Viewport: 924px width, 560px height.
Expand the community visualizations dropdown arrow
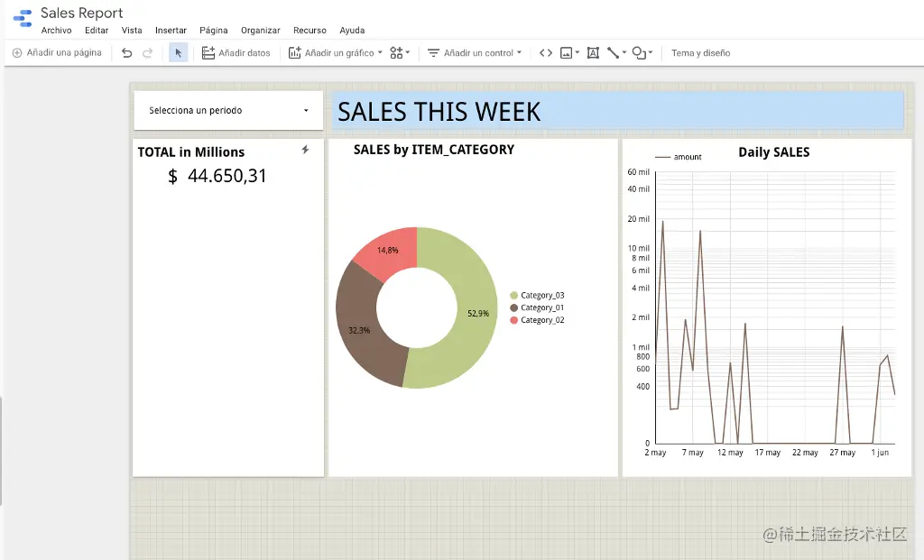click(407, 52)
